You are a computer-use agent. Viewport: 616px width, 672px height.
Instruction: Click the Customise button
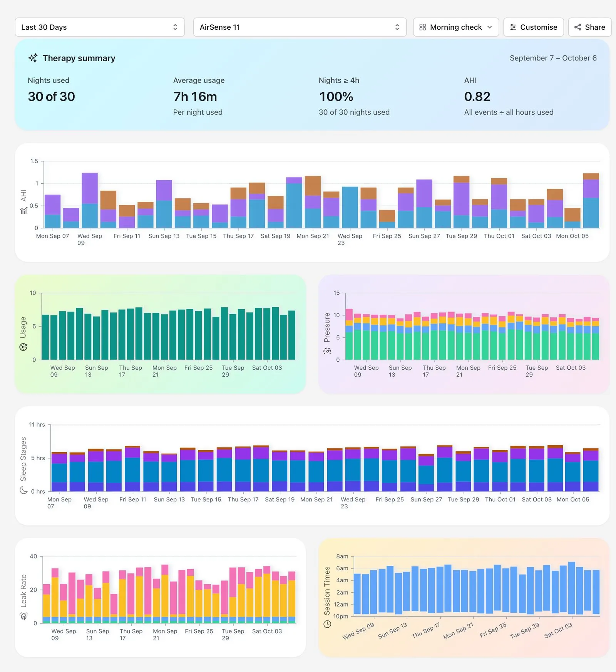coord(534,27)
